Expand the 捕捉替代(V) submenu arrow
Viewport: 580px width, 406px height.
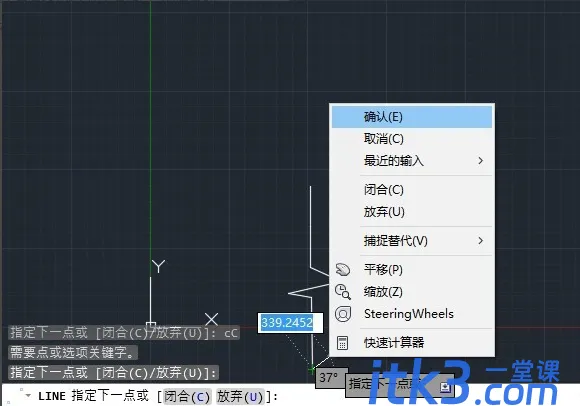tap(480, 241)
